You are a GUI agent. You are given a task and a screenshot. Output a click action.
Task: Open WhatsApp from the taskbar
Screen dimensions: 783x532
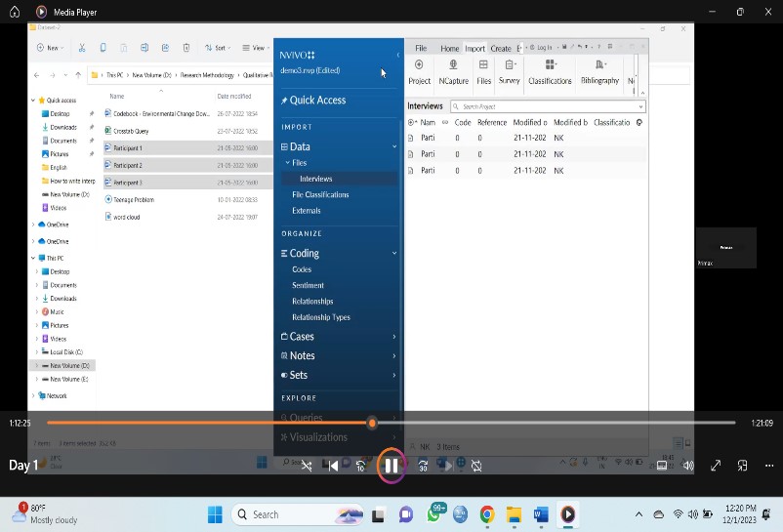435,513
